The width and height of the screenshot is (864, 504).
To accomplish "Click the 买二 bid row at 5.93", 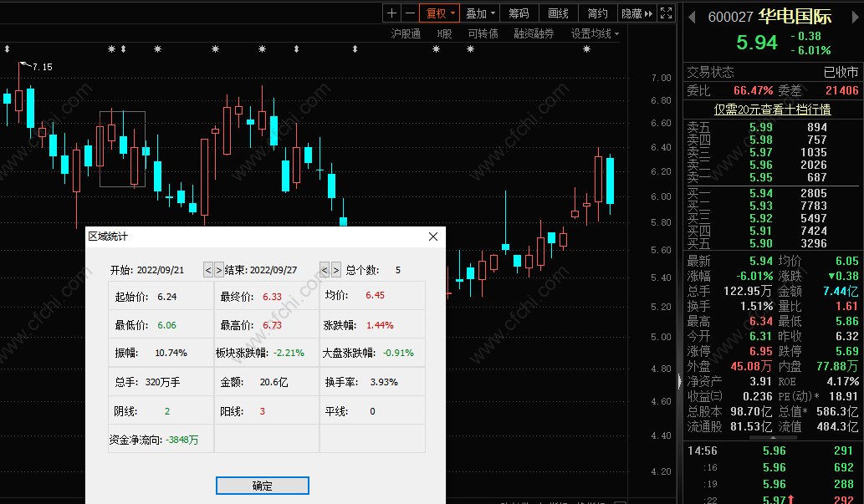I will coord(772,206).
